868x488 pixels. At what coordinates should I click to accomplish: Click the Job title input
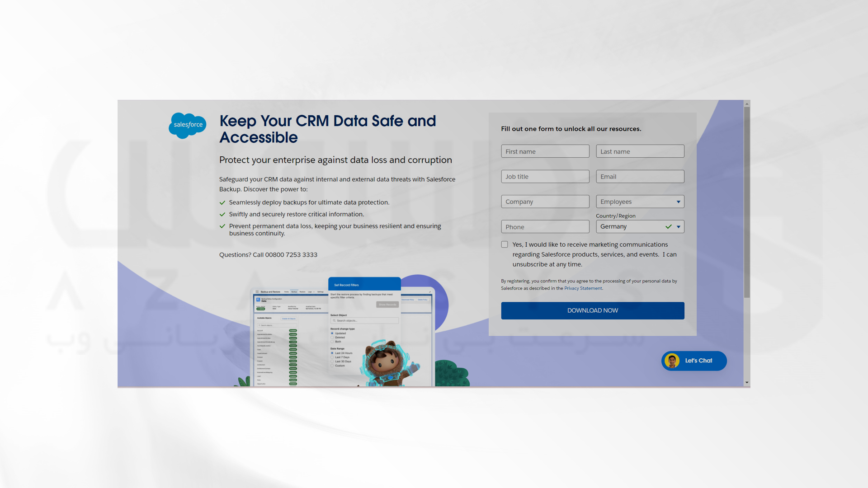pos(545,177)
